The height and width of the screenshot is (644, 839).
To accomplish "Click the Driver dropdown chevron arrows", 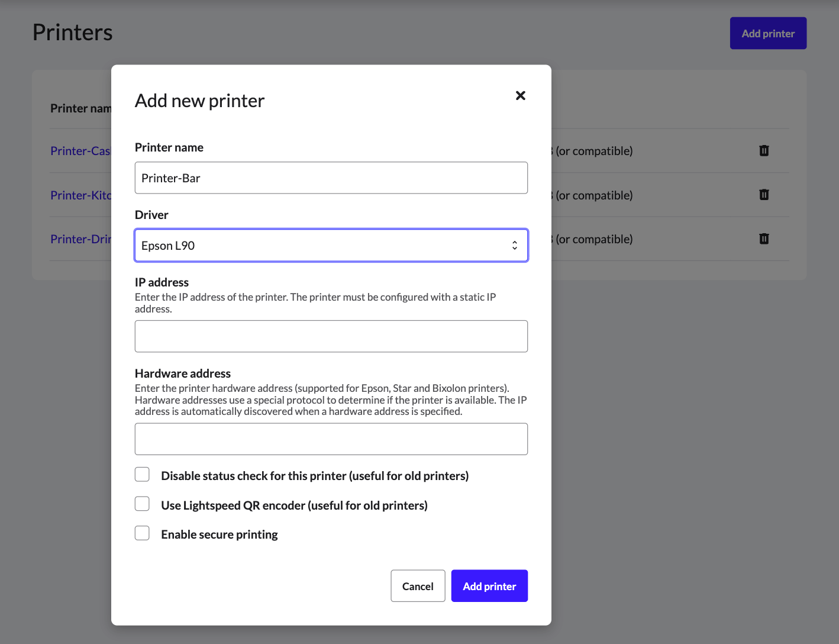I will 514,245.
